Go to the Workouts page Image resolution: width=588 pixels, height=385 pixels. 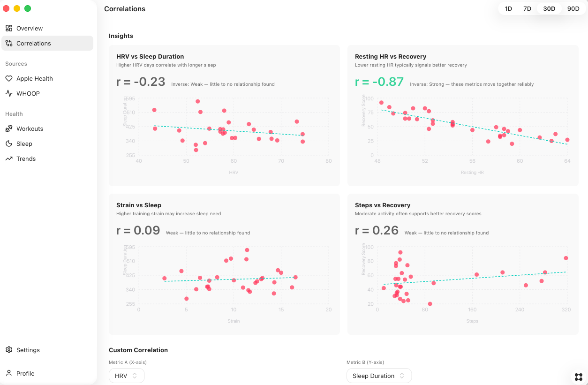tap(30, 128)
